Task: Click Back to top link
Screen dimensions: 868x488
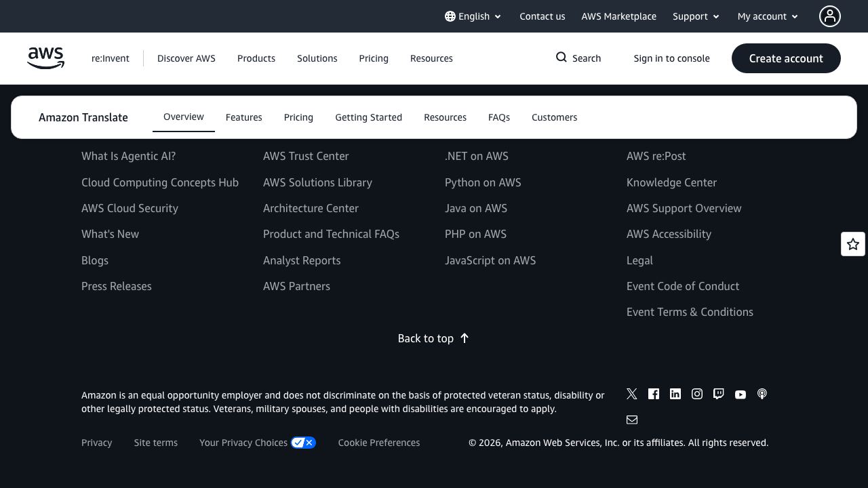Action: [x=433, y=338]
